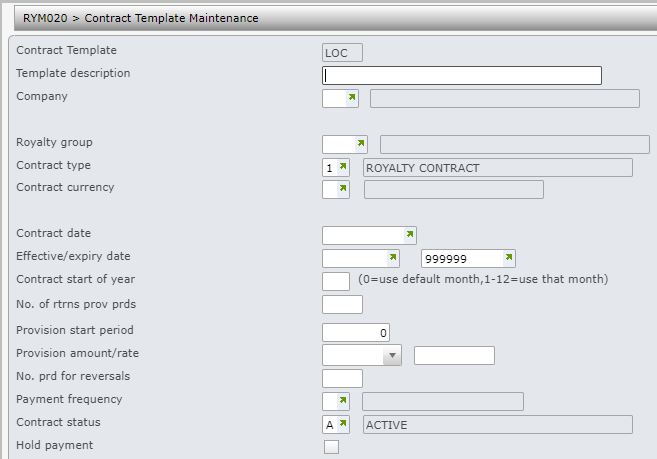
Task: Tick the Hold payment checkbox
Action: pyautogui.click(x=331, y=447)
